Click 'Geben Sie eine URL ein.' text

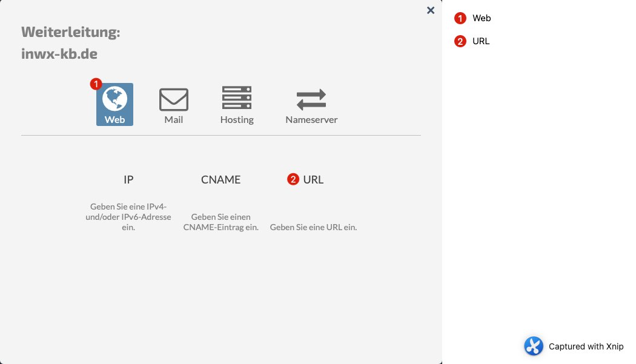pyautogui.click(x=314, y=227)
